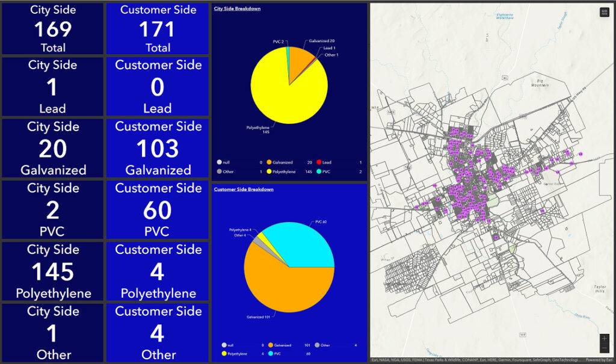Viewport: 616px width, 364px height.
Task: Click the Customer Side Breakdown chart title
Action: [244, 190]
